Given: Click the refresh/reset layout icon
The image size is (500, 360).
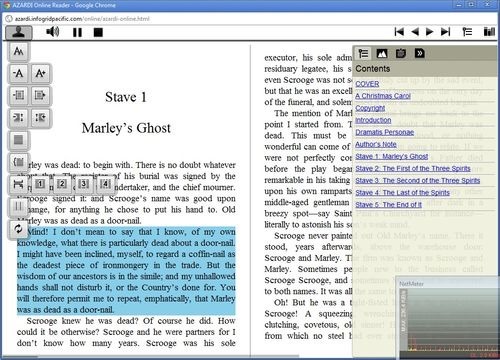Looking at the screenshot, I should tap(19, 229).
